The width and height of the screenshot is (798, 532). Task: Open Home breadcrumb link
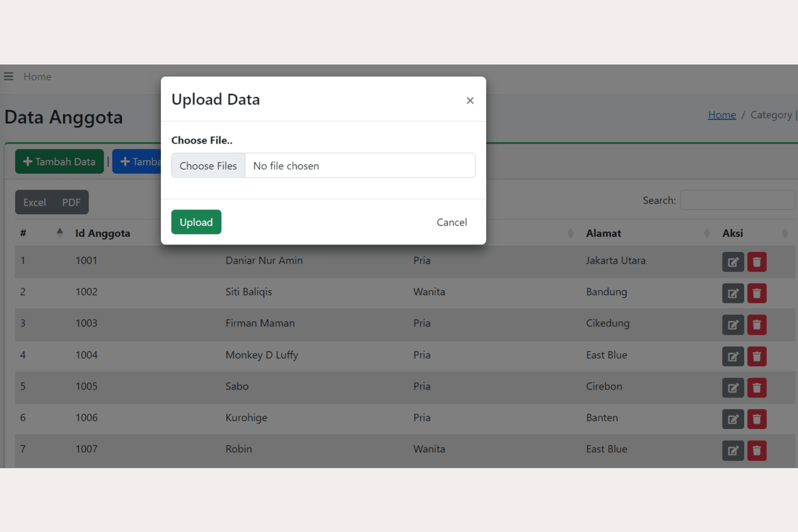[722, 115]
